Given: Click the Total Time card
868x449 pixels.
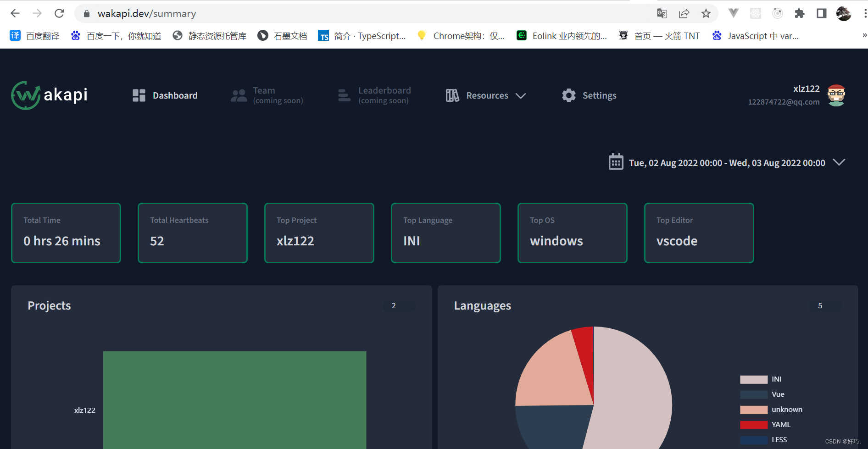Looking at the screenshot, I should [66, 233].
